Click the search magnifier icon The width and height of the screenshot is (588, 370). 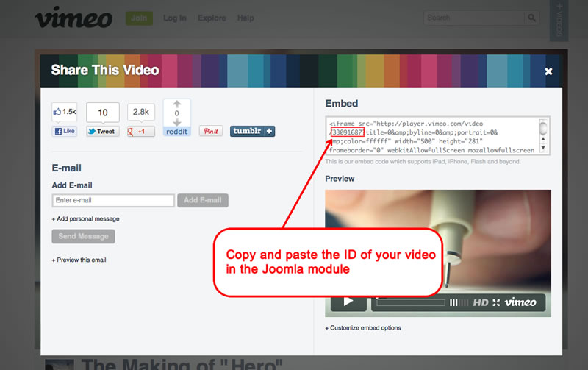click(x=531, y=18)
